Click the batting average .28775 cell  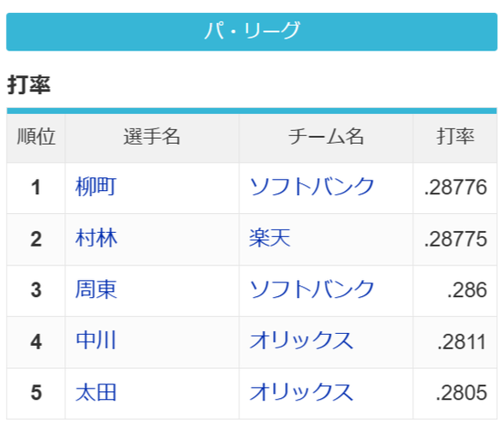pos(455,240)
